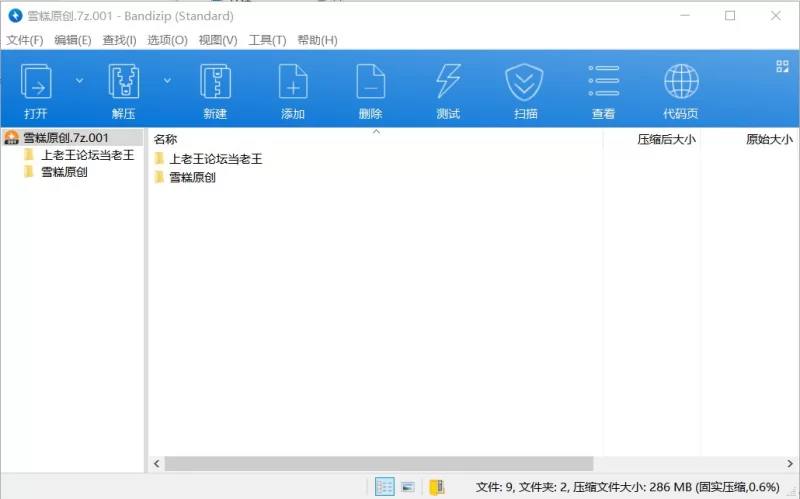The width and height of the screenshot is (800, 499).
Task: Open the 视图(V) menu
Action: point(218,40)
